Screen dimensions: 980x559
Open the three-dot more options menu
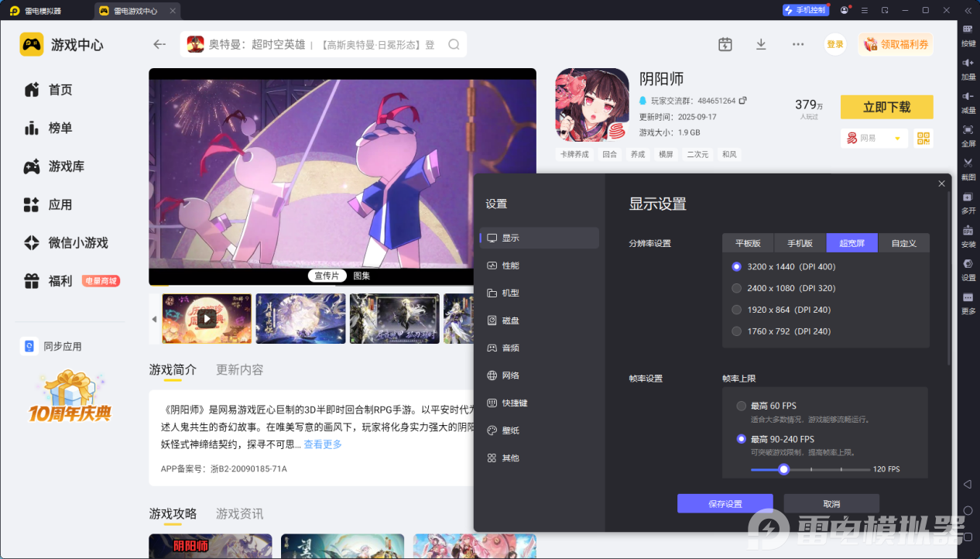pyautogui.click(x=798, y=44)
